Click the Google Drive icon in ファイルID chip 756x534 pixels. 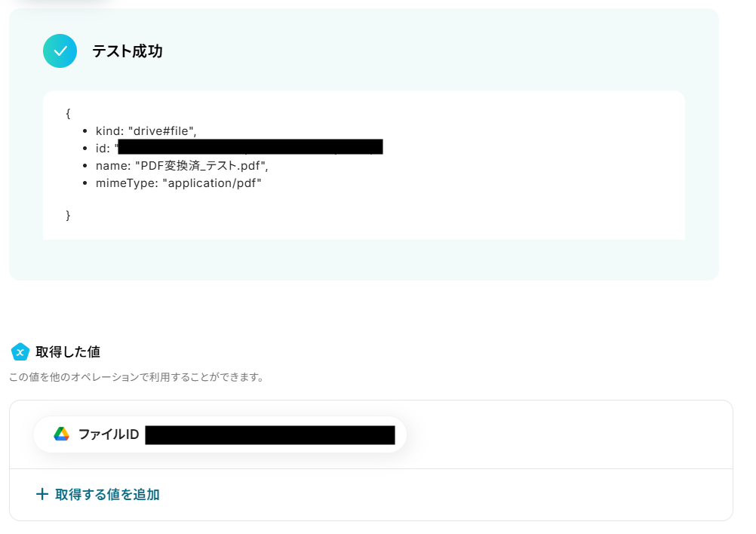(x=61, y=434)
